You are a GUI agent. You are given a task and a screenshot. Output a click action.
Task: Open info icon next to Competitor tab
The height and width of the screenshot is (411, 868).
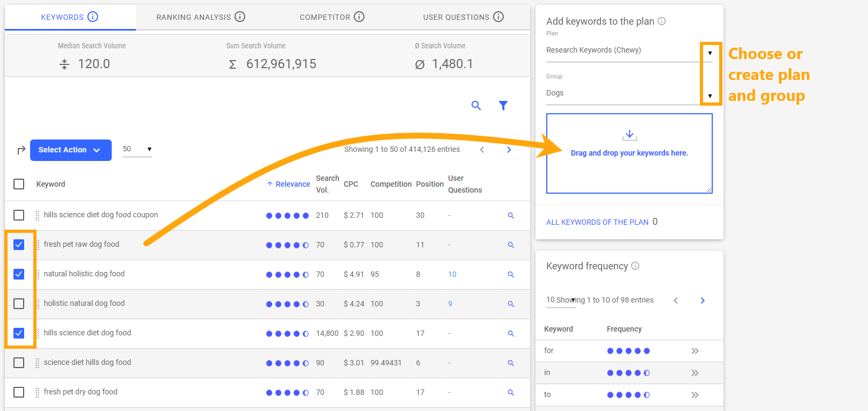359,17
